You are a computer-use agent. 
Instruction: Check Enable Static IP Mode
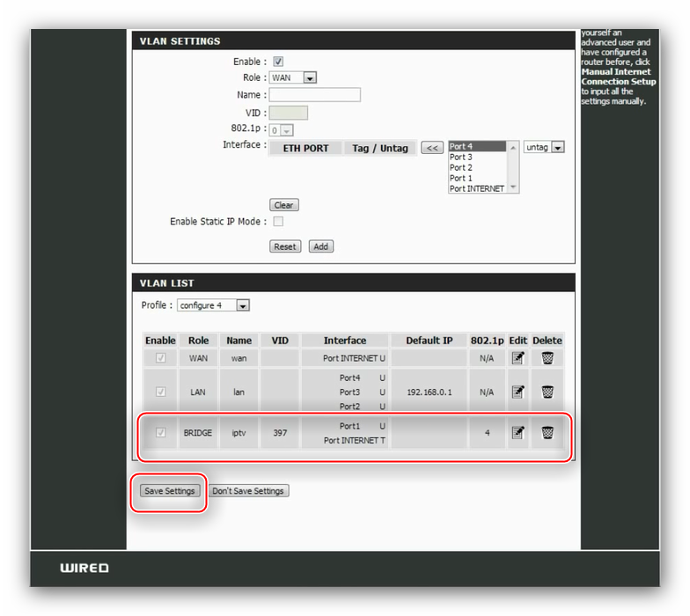point(278,222)
